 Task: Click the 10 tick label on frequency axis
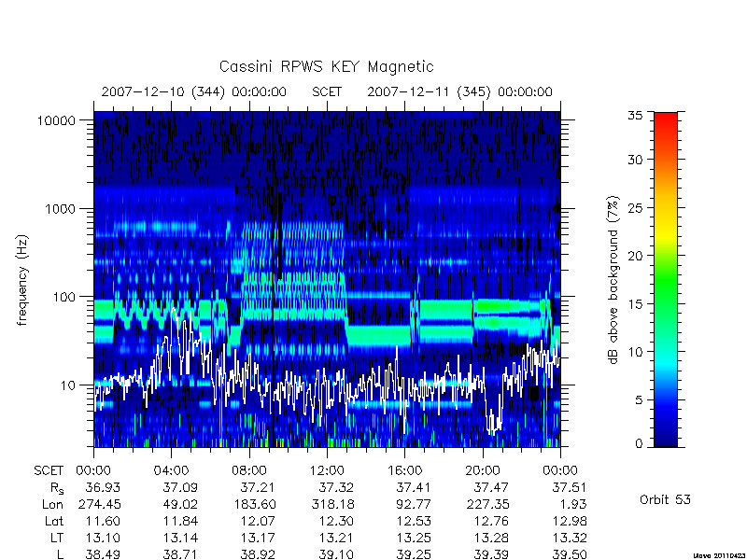(68, 385)
